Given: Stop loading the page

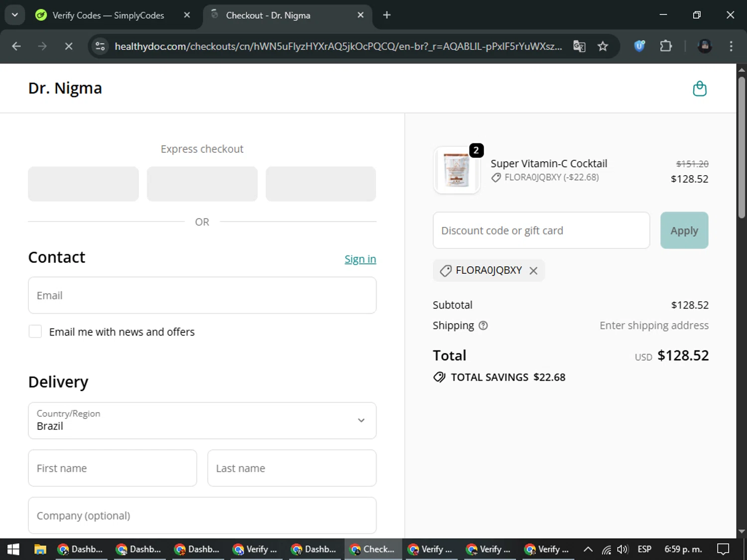Looking at the screenshot, I should coord(69,46).
